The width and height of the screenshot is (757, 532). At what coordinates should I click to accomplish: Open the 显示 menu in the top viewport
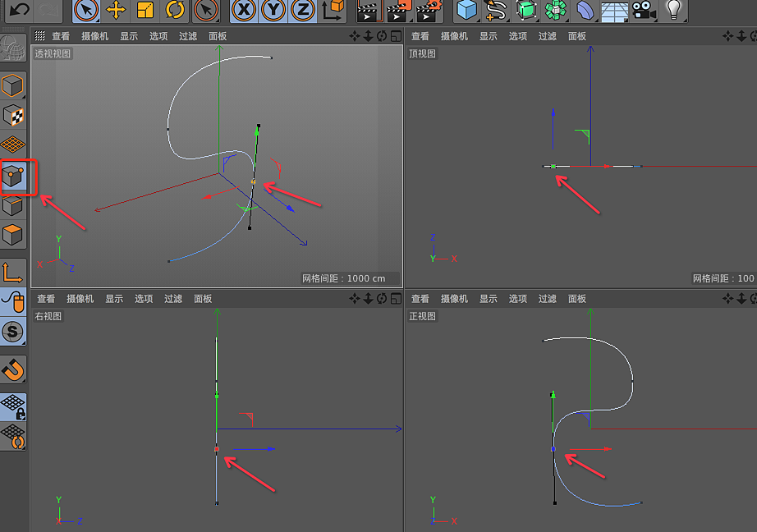point(488,35)
